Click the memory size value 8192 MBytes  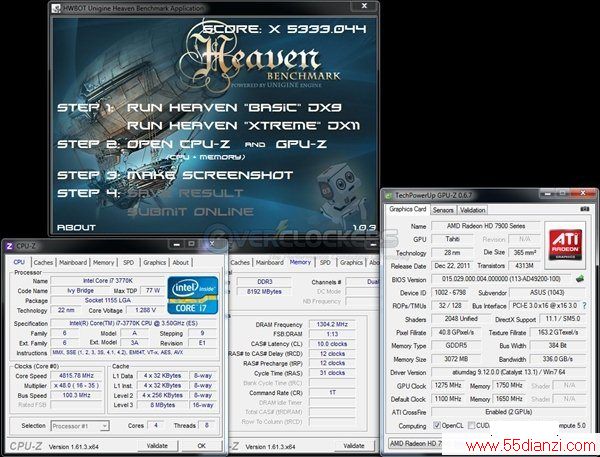264,291
